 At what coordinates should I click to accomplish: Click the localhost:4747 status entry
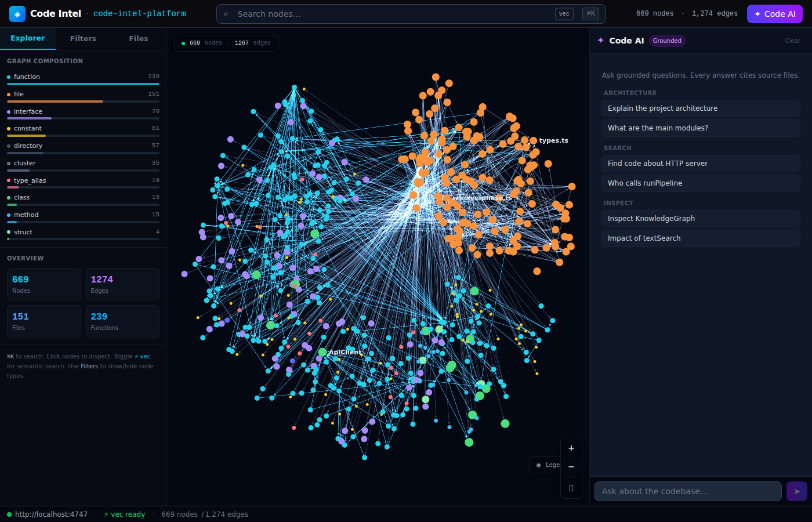pyautogui.click(x=48, y=514)
